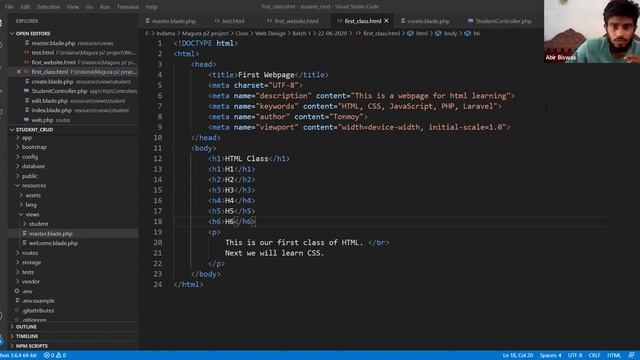The width and height of the screenshot is (640, 360).
Task: Expand the database folder
Action: (x=33, y=167)
